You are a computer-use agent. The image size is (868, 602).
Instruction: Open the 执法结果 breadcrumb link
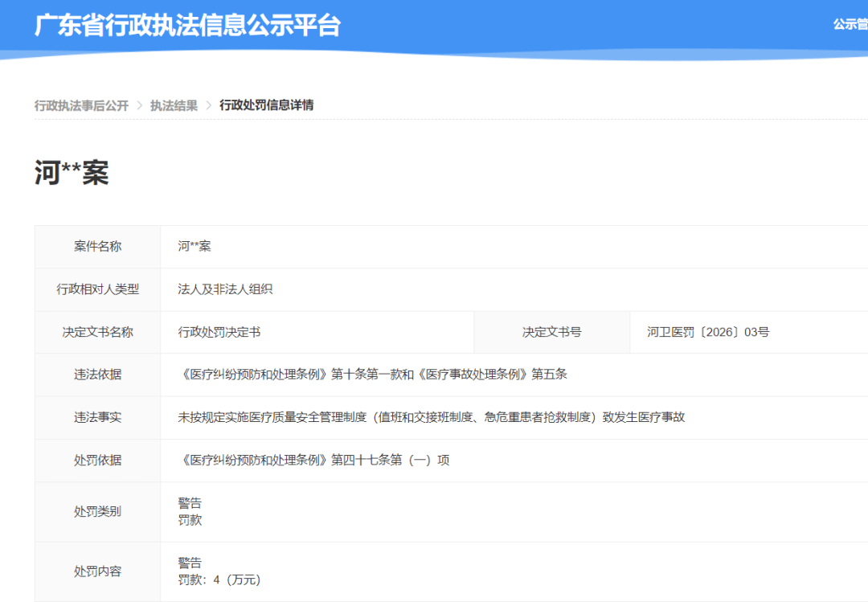(174, 105)
